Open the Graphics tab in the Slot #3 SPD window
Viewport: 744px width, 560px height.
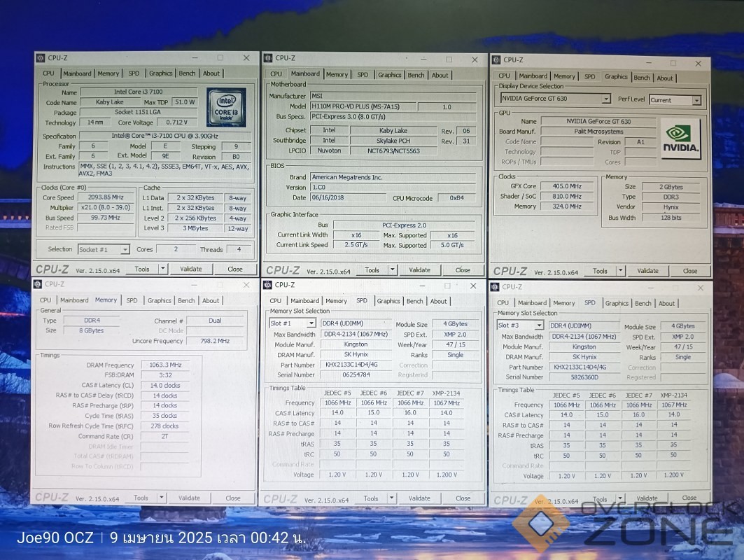[617, 303]
